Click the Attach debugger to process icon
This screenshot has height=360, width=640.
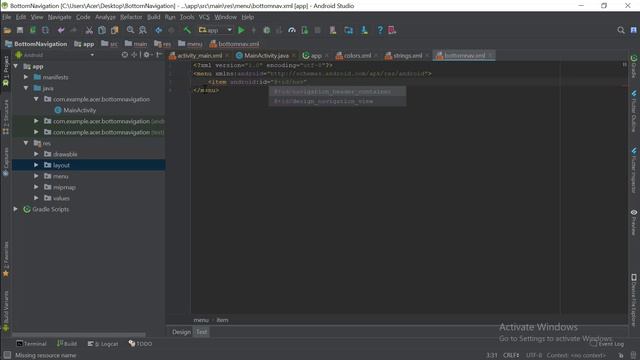click(x=304, y=30)
